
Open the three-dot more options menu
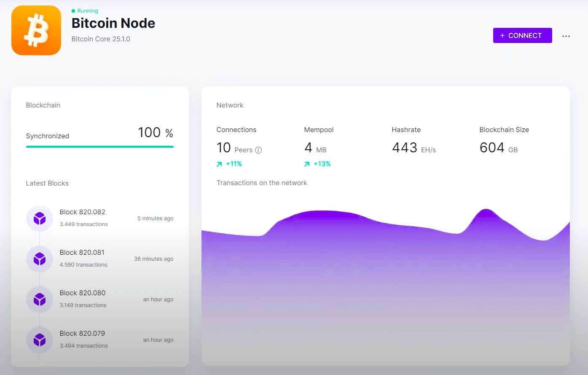[566, 36]
